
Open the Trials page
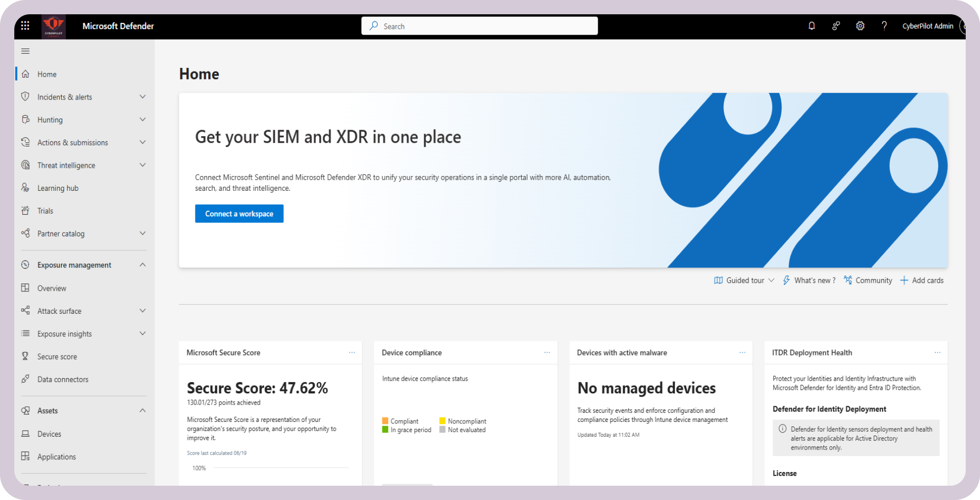45,210
